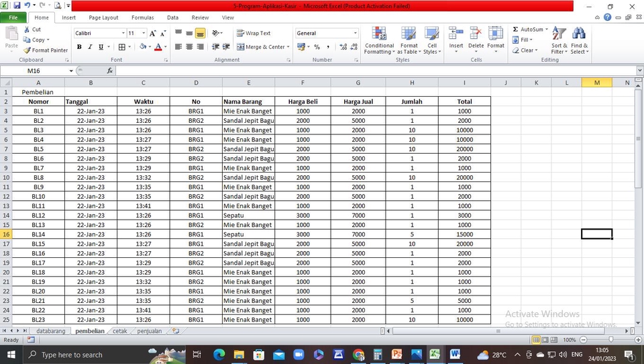Increase font size with Grow Font icon
644x364 pixels.
153,34
